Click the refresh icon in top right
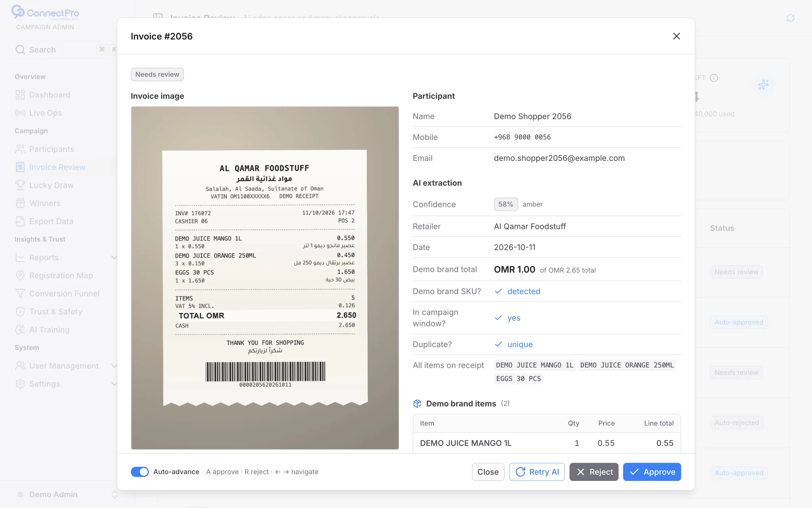The image size is (812, 508). coord(790,18)
